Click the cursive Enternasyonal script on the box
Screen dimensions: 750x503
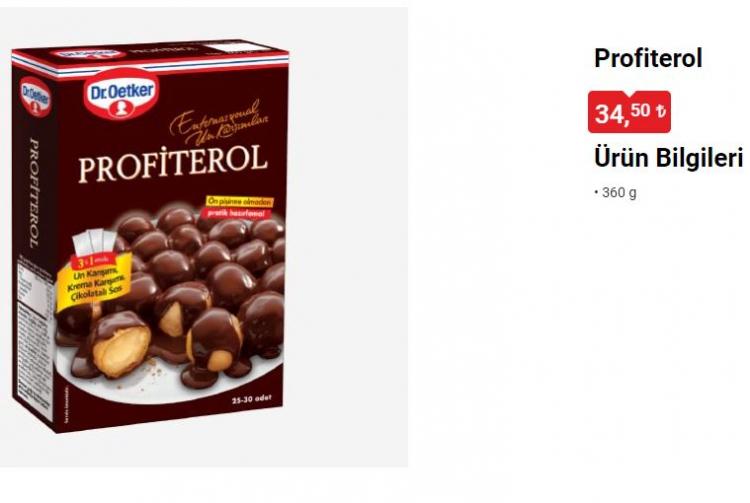pos(221,121)
